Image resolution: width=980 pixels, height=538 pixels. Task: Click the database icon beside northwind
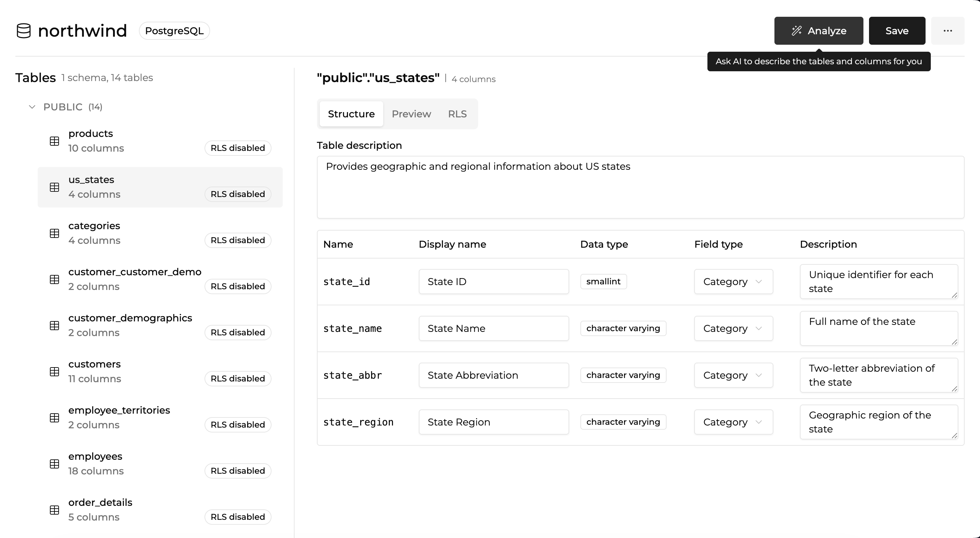click(x=24, y=31)
